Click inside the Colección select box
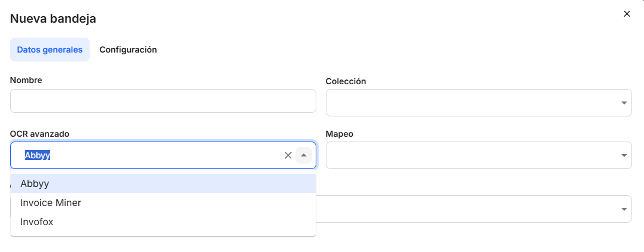This screenshot has width=644, height=252. (472, 103)
